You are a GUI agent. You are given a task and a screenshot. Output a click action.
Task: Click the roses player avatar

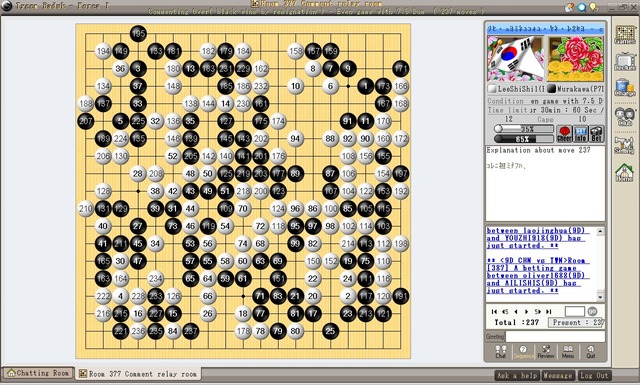pyautogui.click(x=575, y=58)
